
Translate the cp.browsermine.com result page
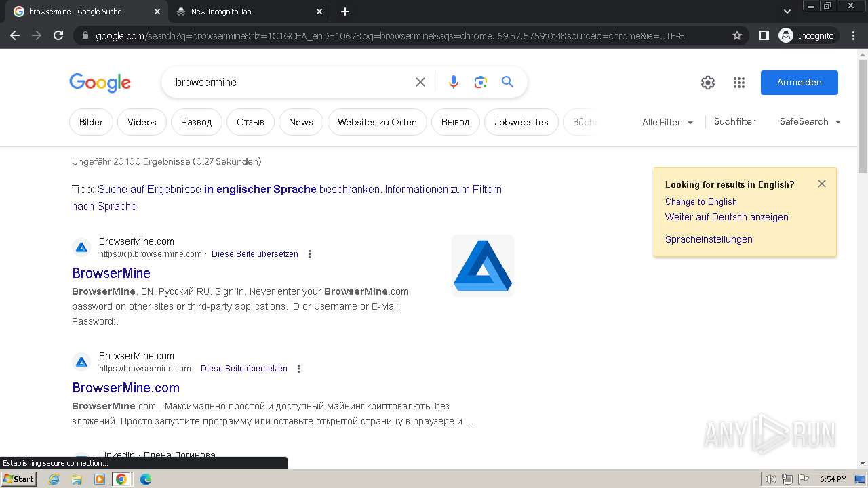pyautogui.click(x=255, y=254)
